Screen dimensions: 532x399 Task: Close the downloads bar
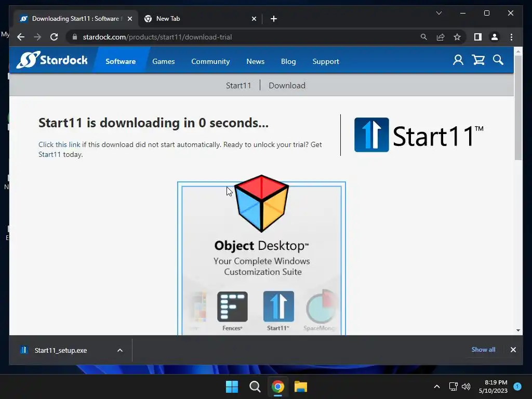[x=513, y=350]
